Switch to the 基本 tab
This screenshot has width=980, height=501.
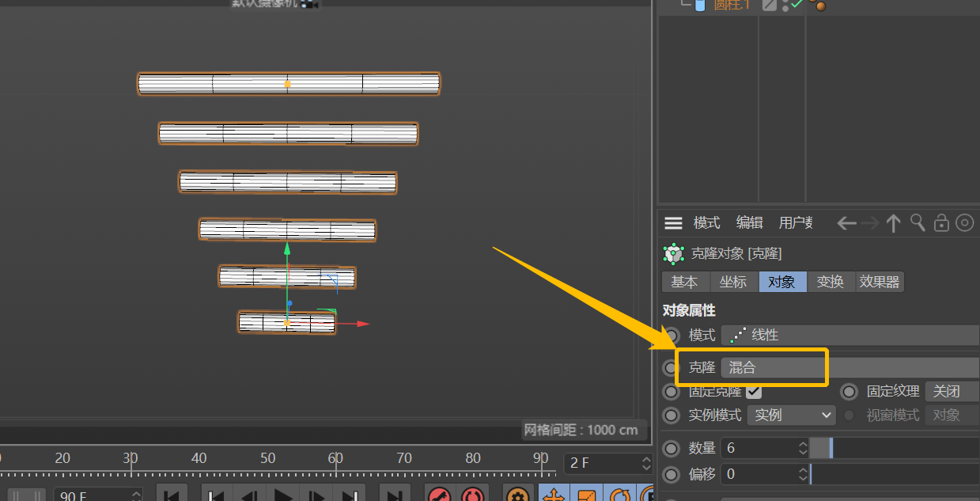tap(684, 282)
